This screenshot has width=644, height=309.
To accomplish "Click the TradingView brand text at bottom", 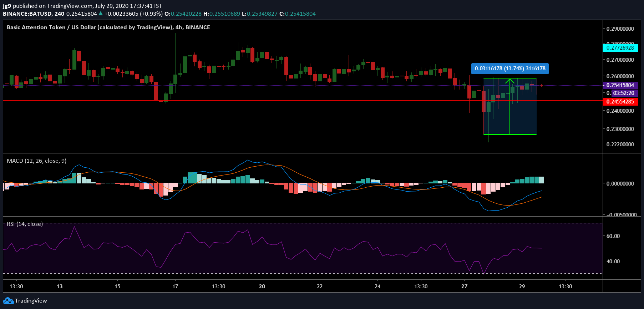I will pyautogui.click(x=31, y=301).
